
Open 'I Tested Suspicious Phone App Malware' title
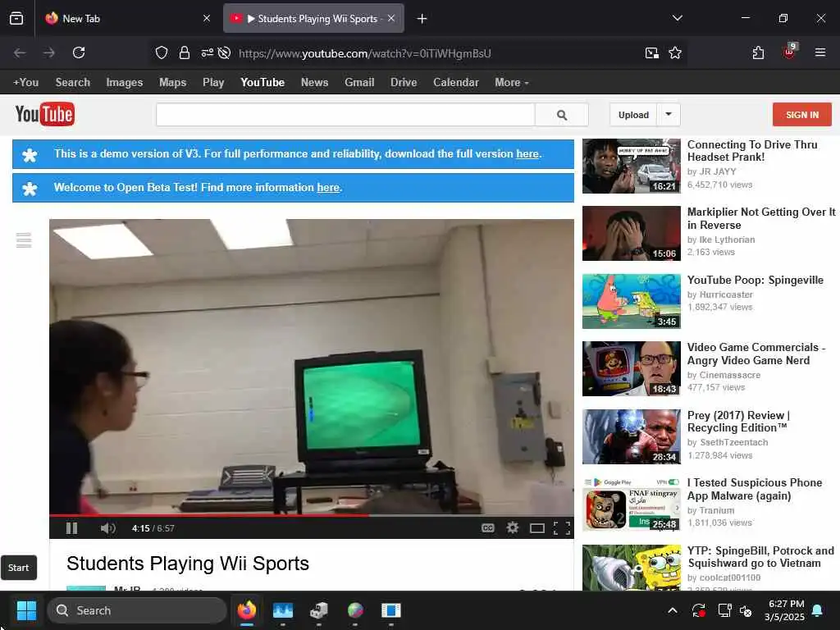tap(755, 489)
